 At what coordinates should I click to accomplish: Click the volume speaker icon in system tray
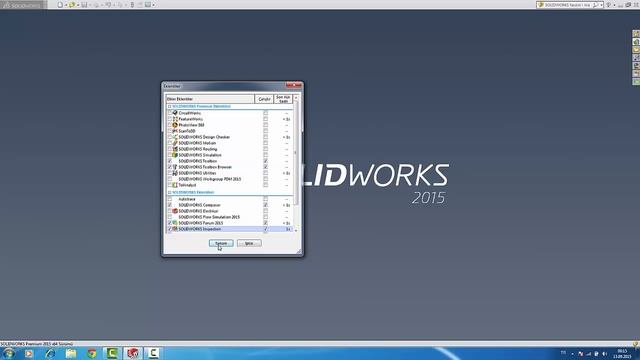(x=604, y=353)
